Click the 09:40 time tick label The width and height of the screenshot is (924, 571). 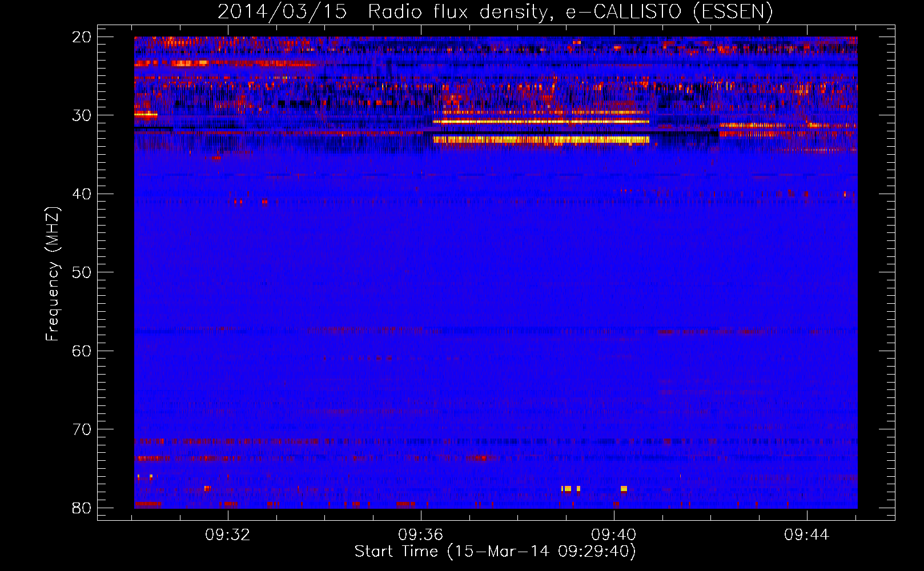614,535
